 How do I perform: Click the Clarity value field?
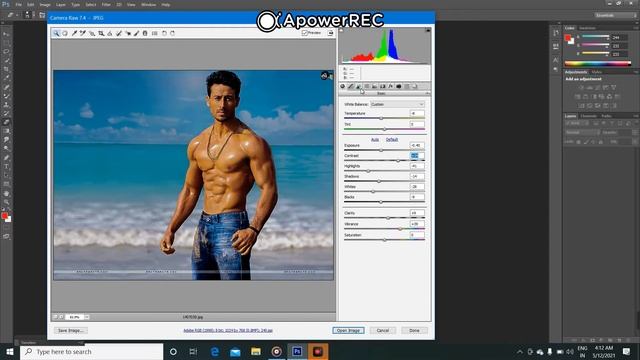(417, 213)
